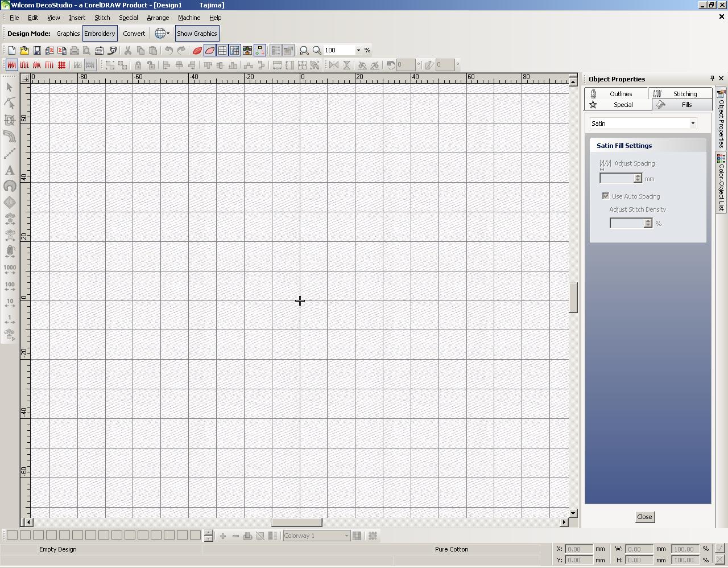Image resolution: width=728 pixels, height=568 pixels.
Task: Open a design with the Open folder icon
Action: (x=24, y=50)
